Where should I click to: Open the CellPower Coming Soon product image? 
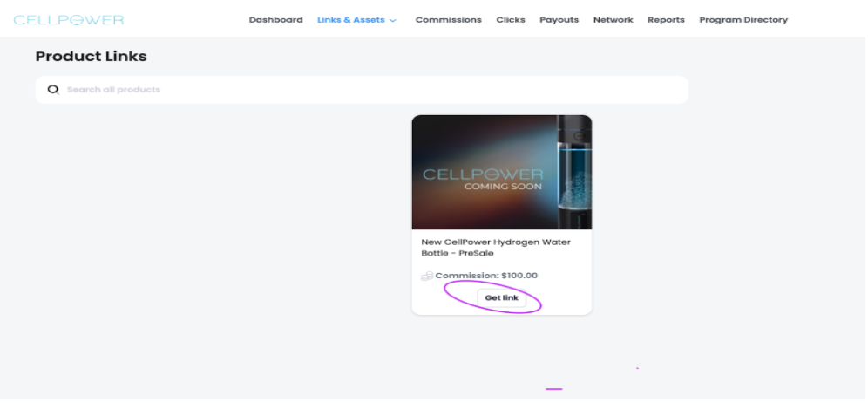click(501, 172)
